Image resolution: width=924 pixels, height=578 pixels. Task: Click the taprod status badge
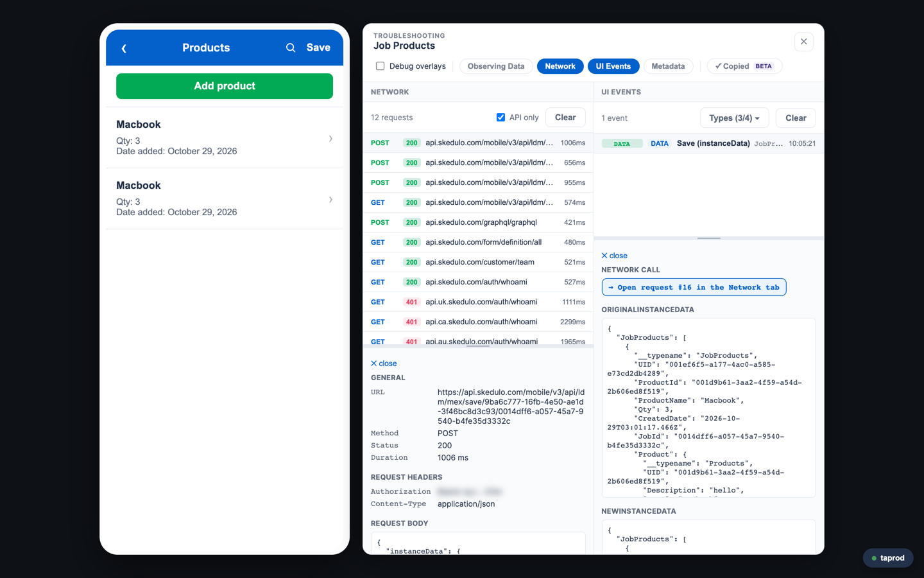(x=888, y=558)
